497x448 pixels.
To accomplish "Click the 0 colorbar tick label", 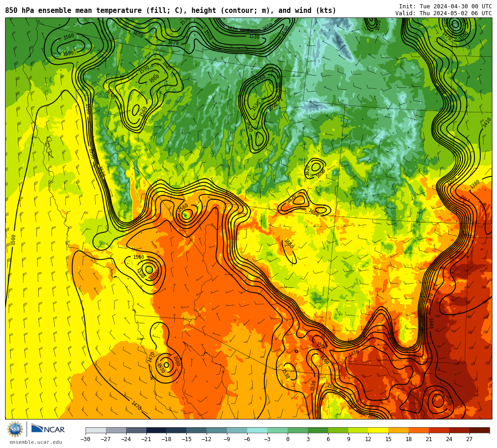I will 288,439.
